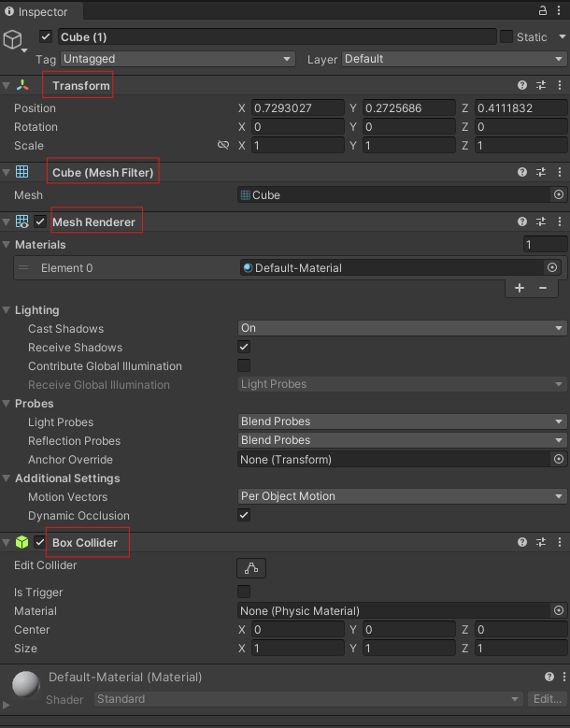
Task: Open Default-Material help icon
Action: 549,677
